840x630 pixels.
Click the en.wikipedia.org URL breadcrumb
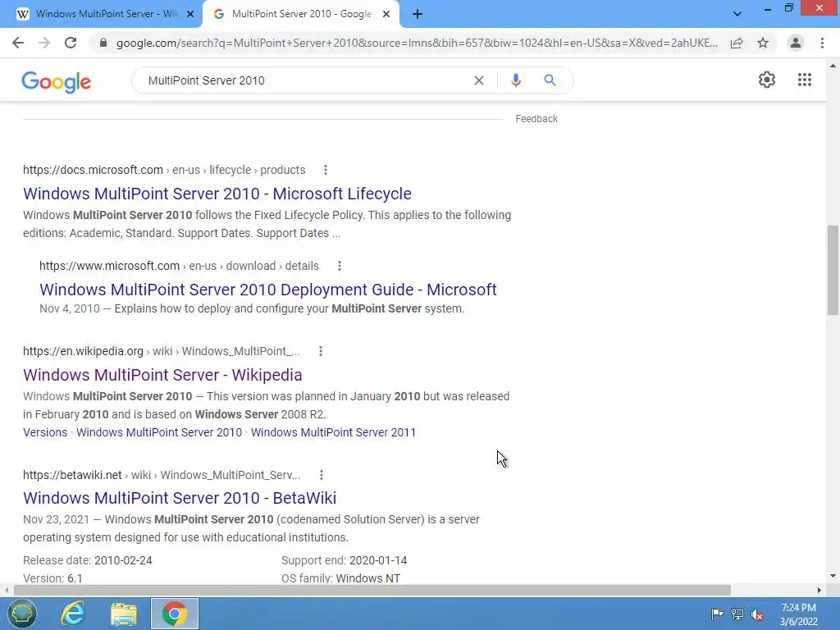pyautogui.click(x=162, y=351)
